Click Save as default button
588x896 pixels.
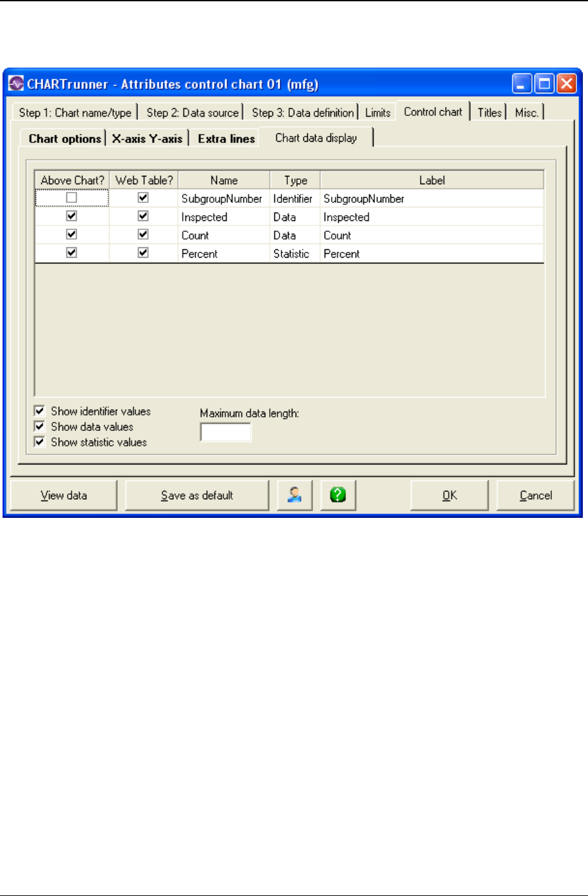click(x=197, y=495)
